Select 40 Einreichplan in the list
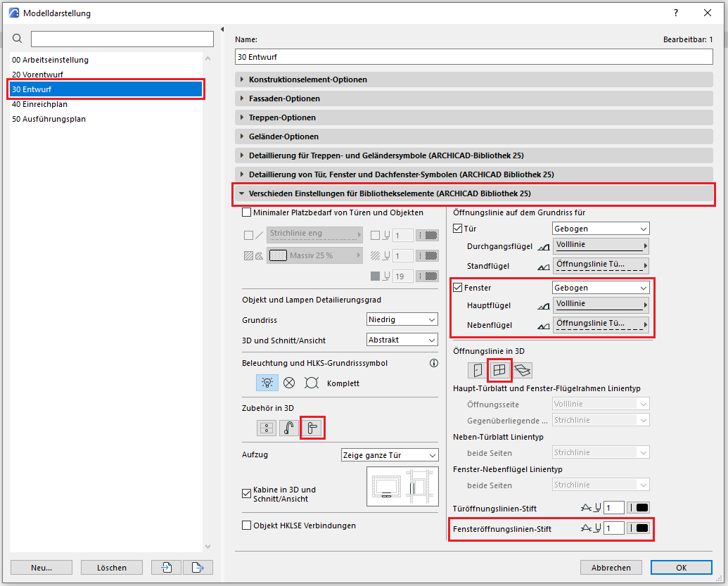The height and width of the screenshot is (586, 728). pos(39,104)
